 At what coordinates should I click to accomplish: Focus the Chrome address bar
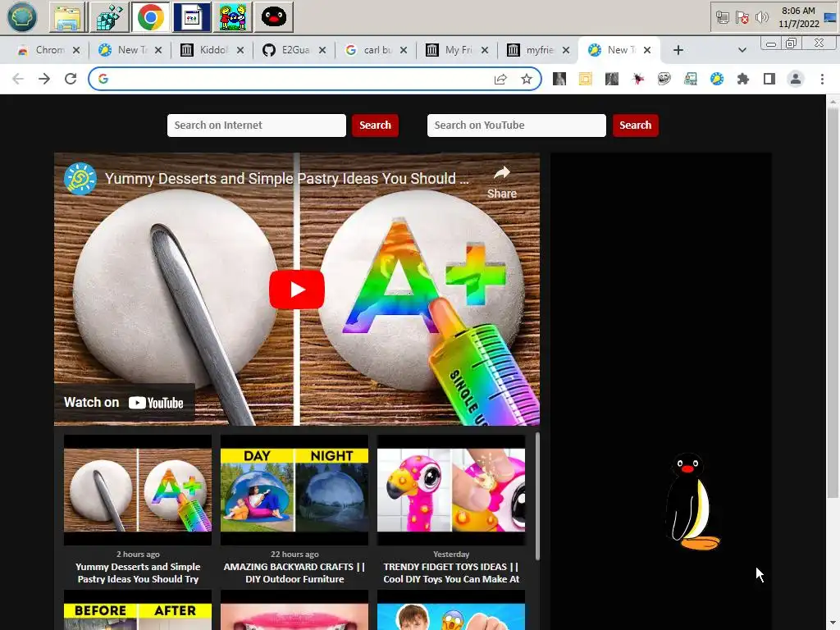[315, 80]
